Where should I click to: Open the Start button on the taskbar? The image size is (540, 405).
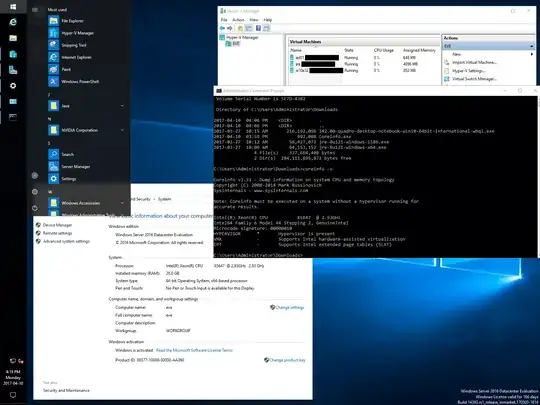(x=13, y=7)
